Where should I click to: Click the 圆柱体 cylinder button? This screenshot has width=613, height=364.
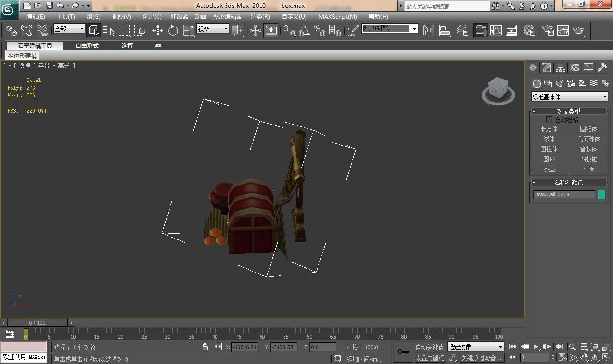click(549, 149)
